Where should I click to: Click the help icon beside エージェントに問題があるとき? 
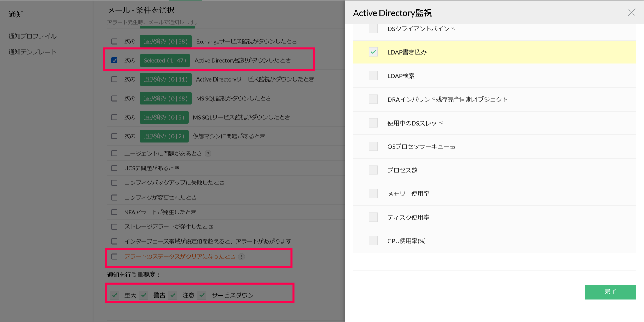(x=208, y=154)
